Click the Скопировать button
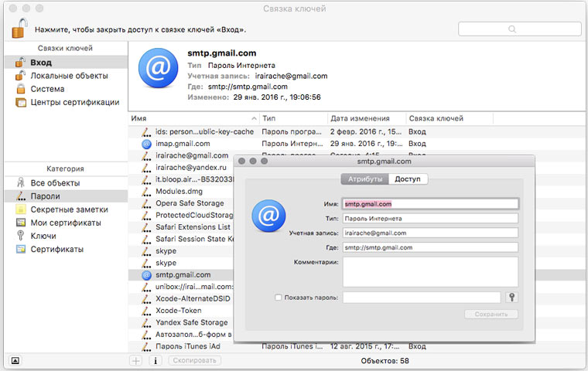Image resolution: width=588 pixels, height=371 pixels. pyautogui.click(x=195, y=360)
